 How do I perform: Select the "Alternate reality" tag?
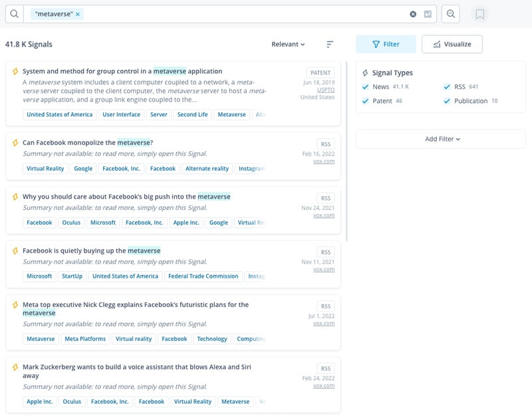[x=207, y=169]
